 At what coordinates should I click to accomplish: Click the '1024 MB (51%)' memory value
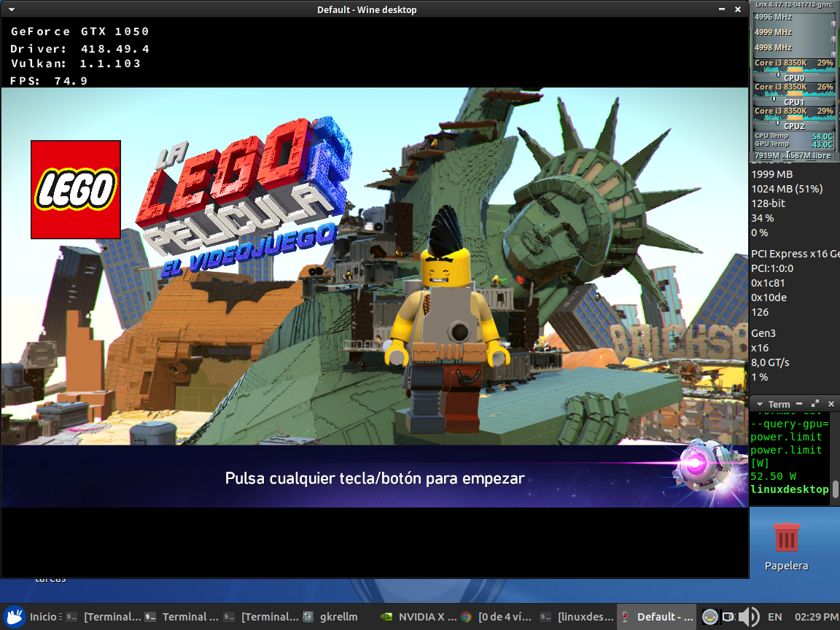787,189
